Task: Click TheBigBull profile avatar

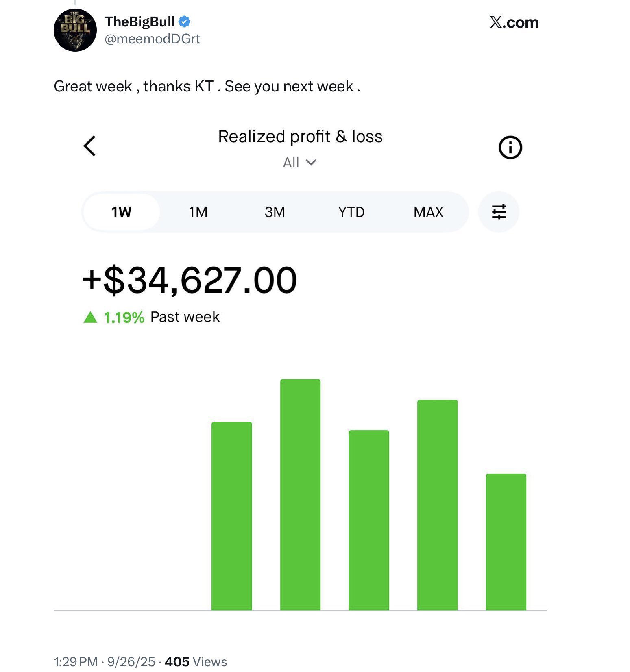Action: [x=75, y=30]
